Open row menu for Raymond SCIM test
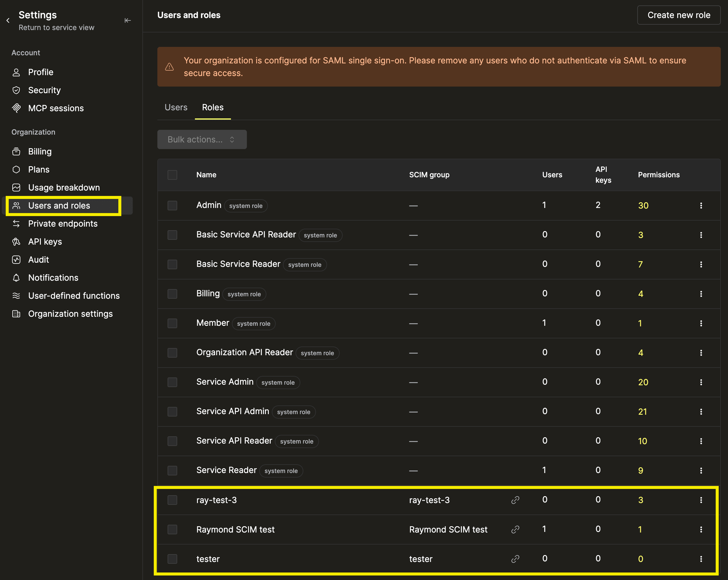 pos(701,529)
